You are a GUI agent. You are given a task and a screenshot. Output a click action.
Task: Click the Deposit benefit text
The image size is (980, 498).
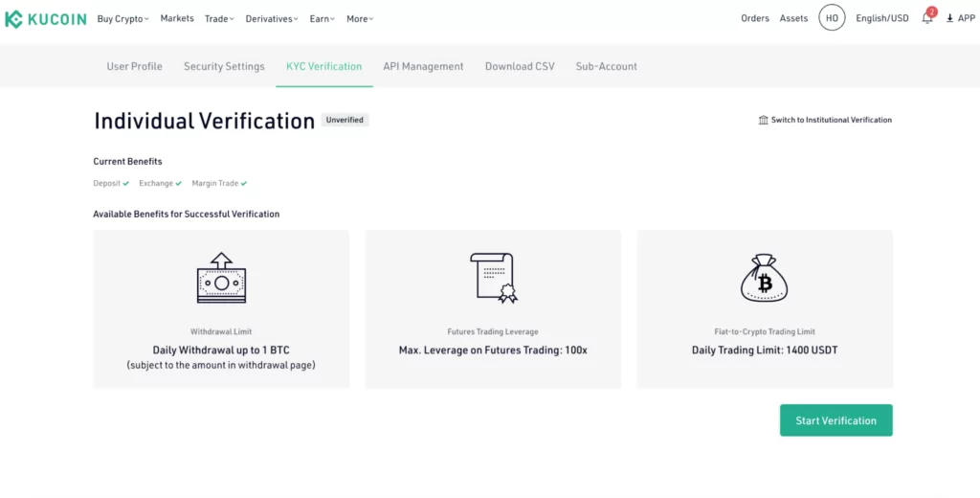(x=107, y=183)
